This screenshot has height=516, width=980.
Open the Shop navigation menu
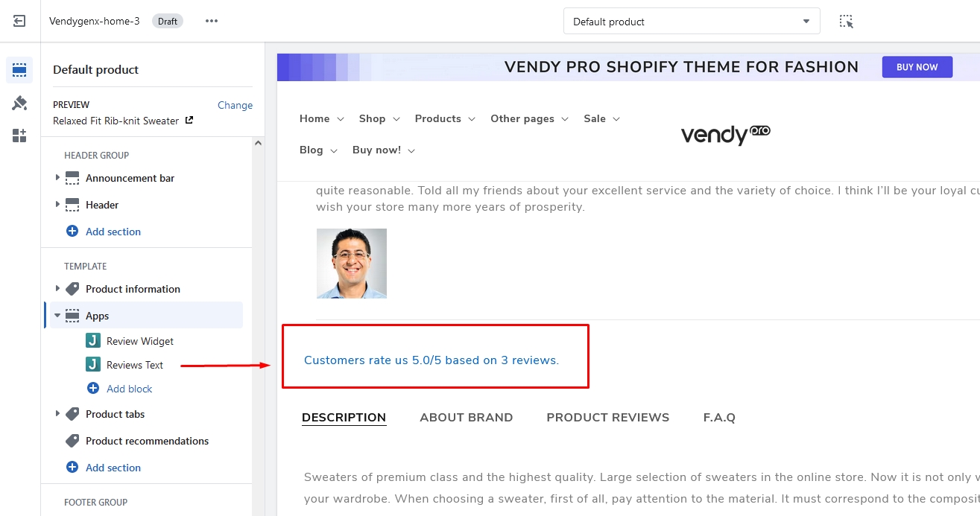[x=379, y=119]
